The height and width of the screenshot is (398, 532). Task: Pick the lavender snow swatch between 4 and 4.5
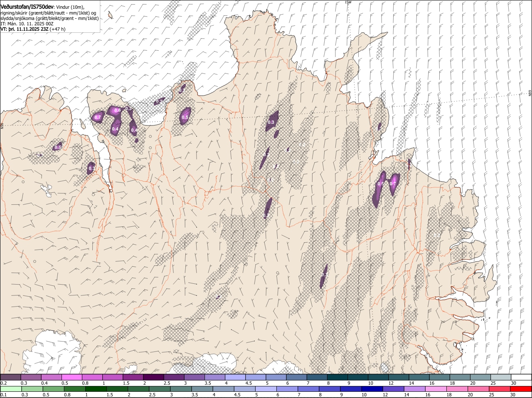235,377
